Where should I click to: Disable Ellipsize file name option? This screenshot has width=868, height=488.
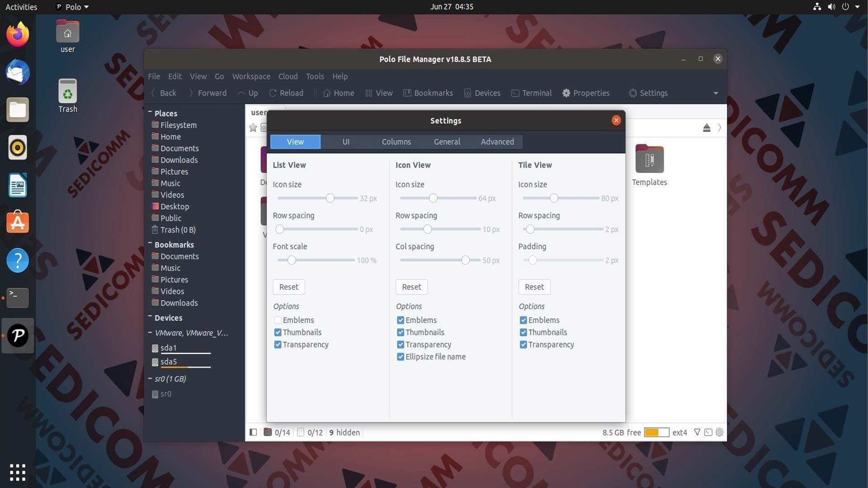point(400,357)
